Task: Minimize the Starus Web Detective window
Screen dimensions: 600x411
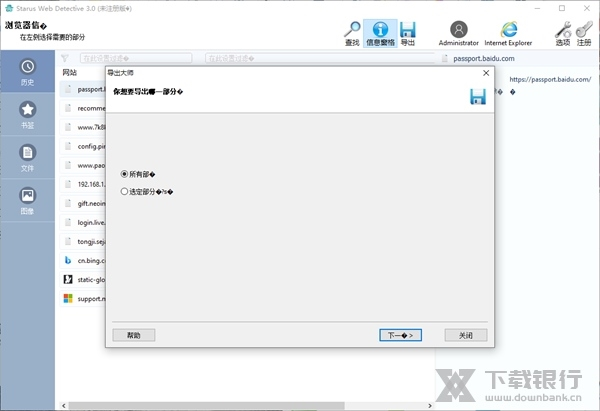Action: (x=537, y=8)
